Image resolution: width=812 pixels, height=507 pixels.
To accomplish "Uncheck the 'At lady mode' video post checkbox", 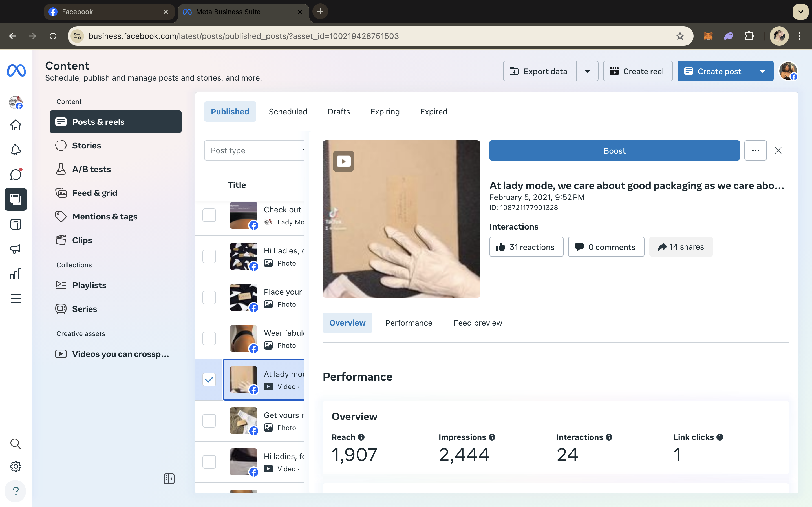I will (209, 380).
